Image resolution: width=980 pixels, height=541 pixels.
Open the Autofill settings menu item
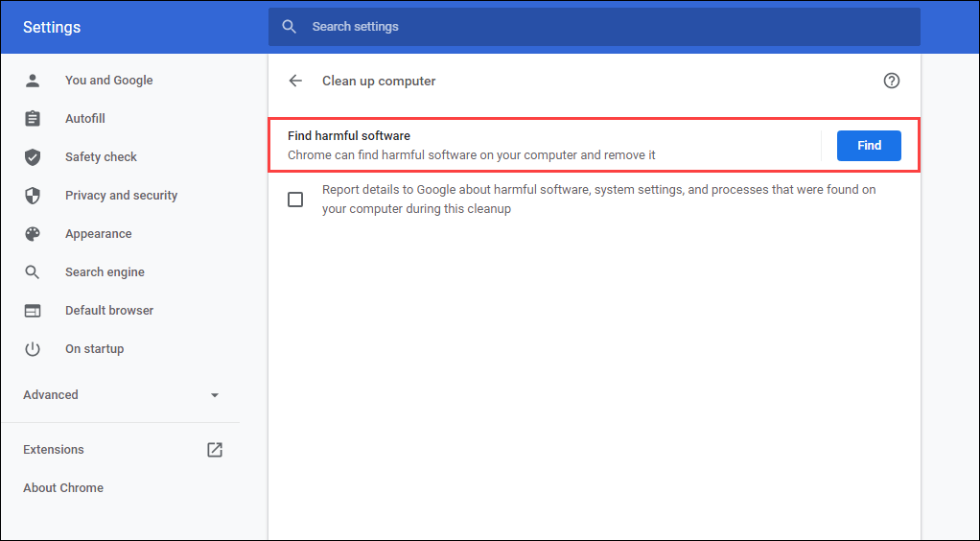click(85, 119)
